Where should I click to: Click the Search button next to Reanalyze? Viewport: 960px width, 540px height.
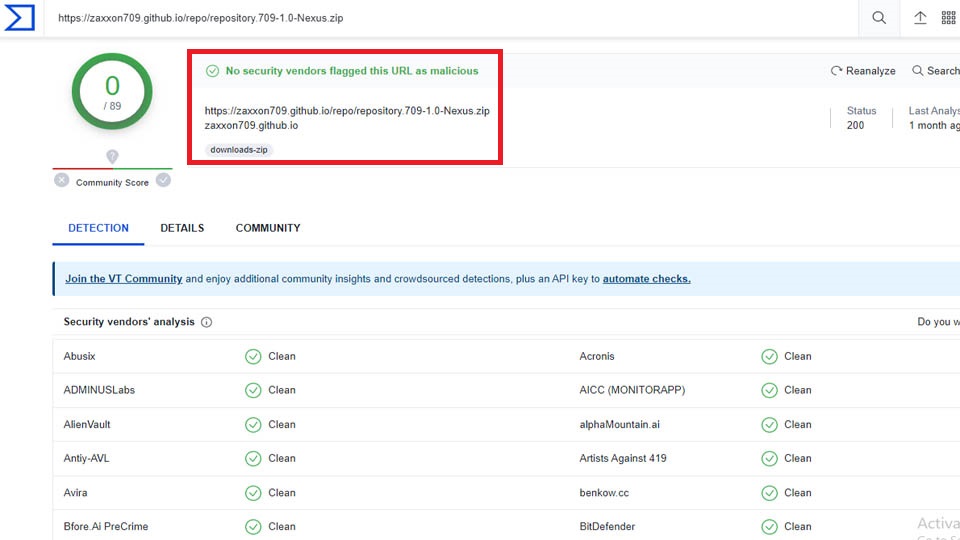(x=936, y=71)
